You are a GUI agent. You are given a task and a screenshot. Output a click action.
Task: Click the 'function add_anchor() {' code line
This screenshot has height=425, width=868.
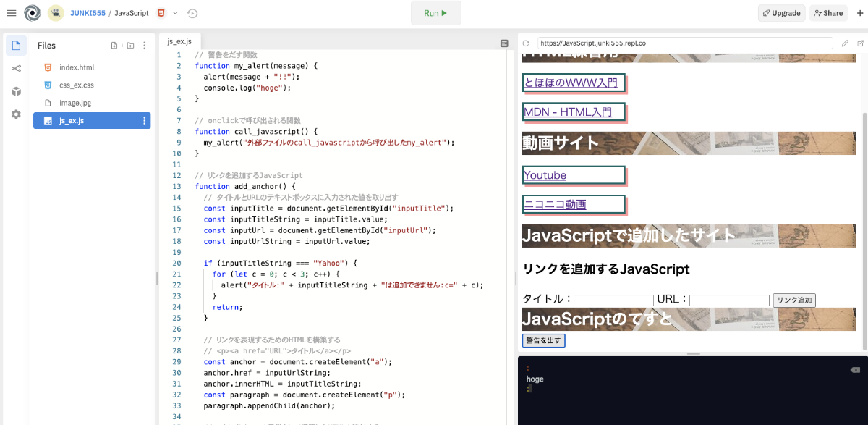[x=245, y=186]
